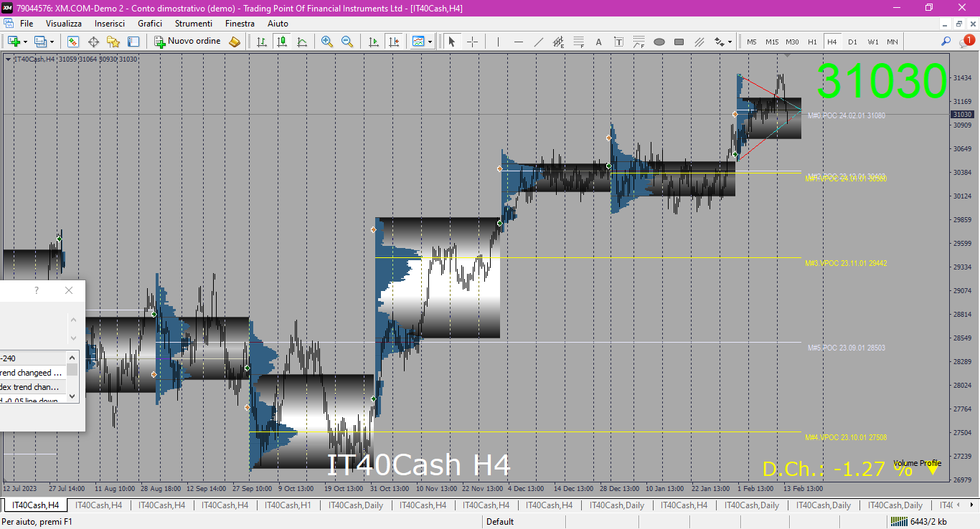Expand the Profiles dropdown arrow
The image size is (980, 529).
[x=52, y=42]
